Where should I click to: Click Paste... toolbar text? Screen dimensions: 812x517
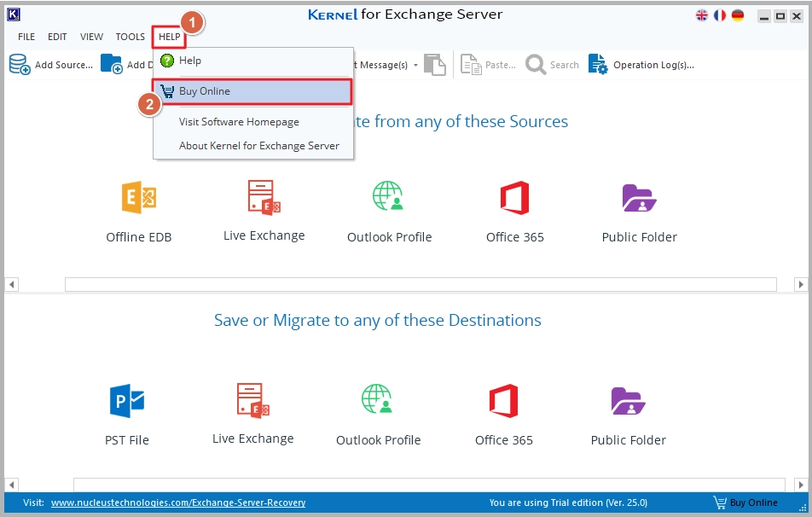[x=500, y=65]
